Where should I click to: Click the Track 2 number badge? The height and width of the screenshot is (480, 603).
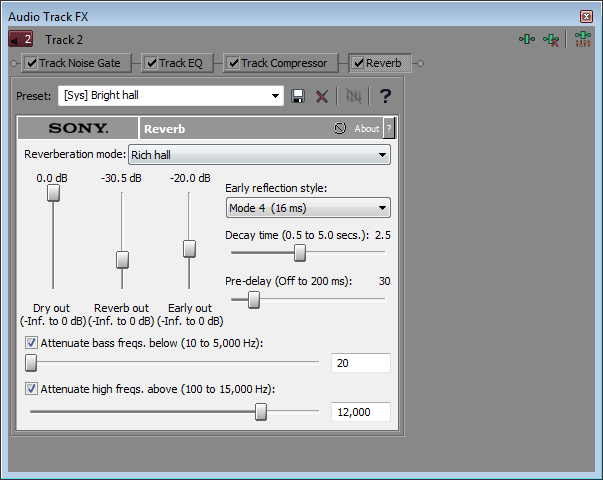click(x=21, y=39)
